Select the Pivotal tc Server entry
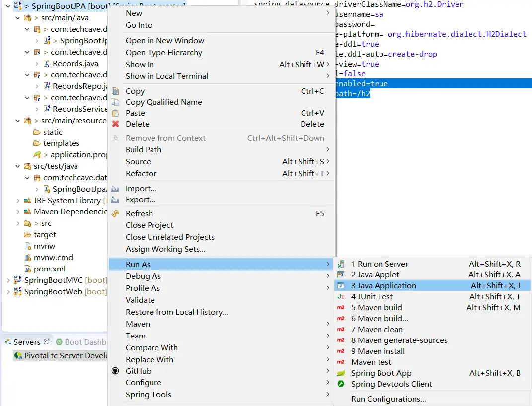 pyautogui.click(x=61, y=355)
